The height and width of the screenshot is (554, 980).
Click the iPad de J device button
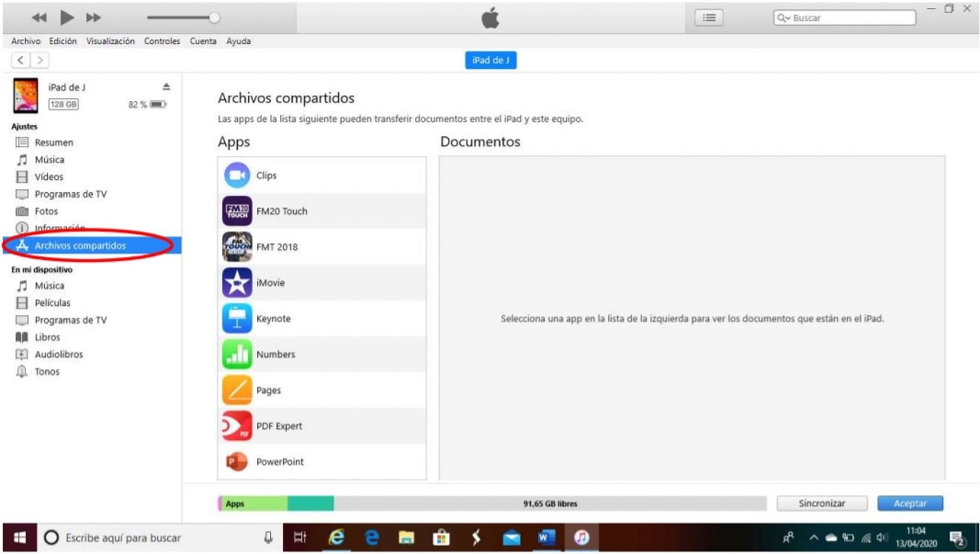tap(490, 61)
